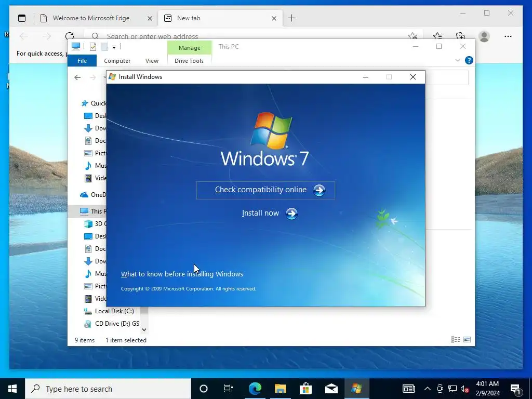The width and height of the screenshot is (532, 399).
Task: Click the Edge address bar
Action: (x=253, y=35)
